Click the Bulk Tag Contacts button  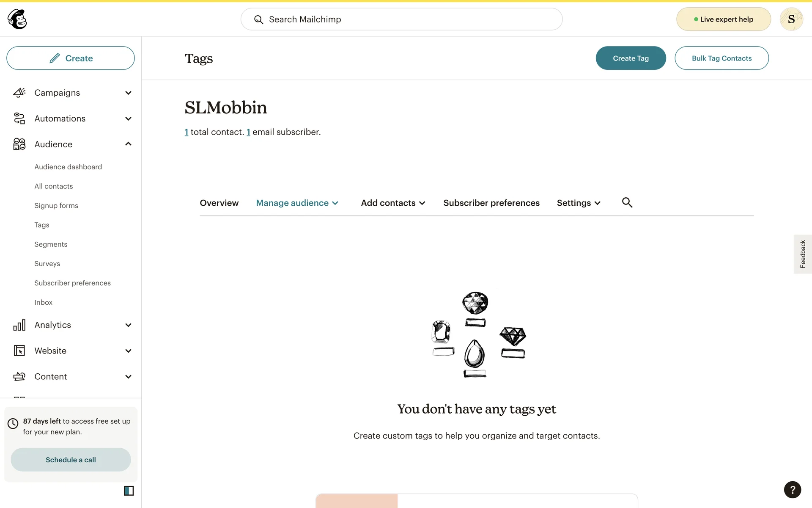click(x=721, y=58)
